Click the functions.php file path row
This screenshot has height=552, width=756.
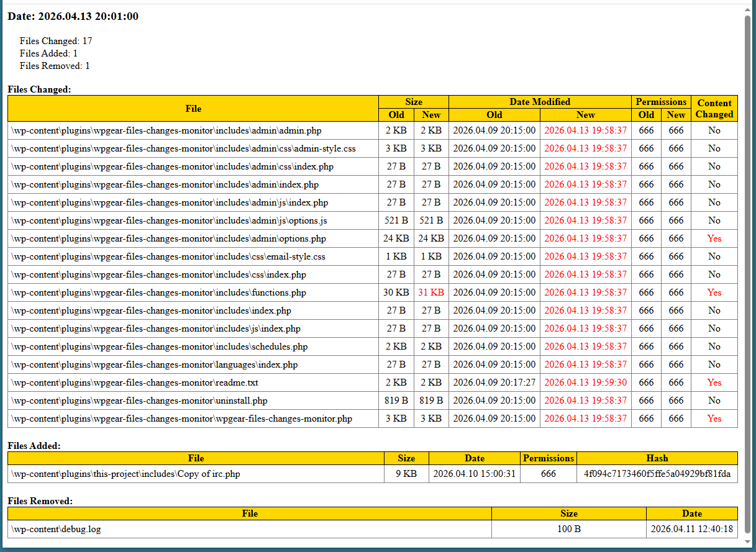click(x=158, y=292)
